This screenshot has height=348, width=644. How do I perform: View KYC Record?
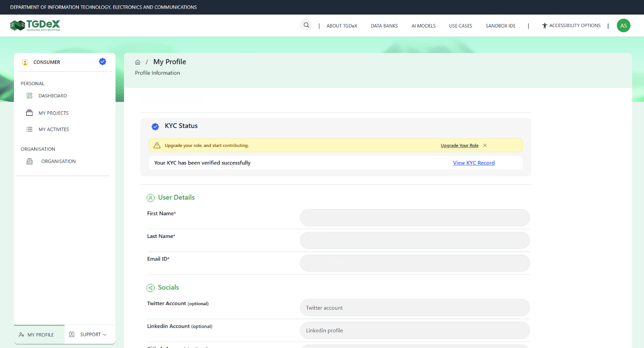pos(474,163)
